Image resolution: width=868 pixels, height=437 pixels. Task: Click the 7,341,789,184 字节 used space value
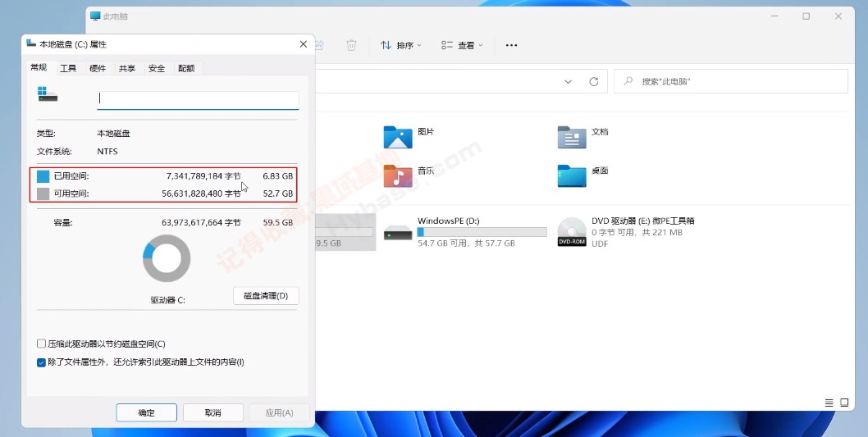(x=203, y=176)
